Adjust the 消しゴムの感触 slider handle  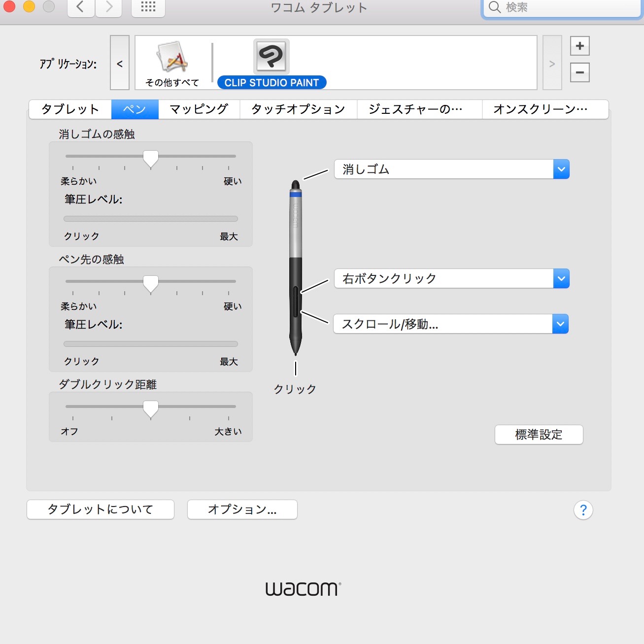tap(151, 159)
